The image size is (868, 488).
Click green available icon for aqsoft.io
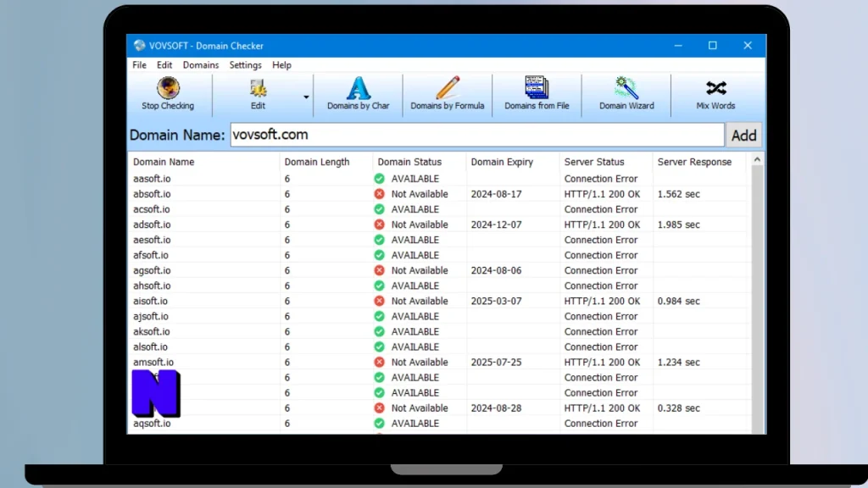coord(379,424)
